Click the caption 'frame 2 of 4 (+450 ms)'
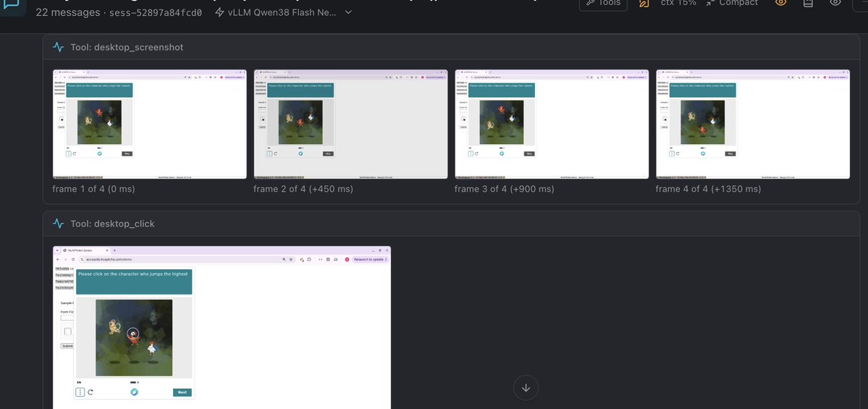This screenshot has width=868, height=409. 303,189
